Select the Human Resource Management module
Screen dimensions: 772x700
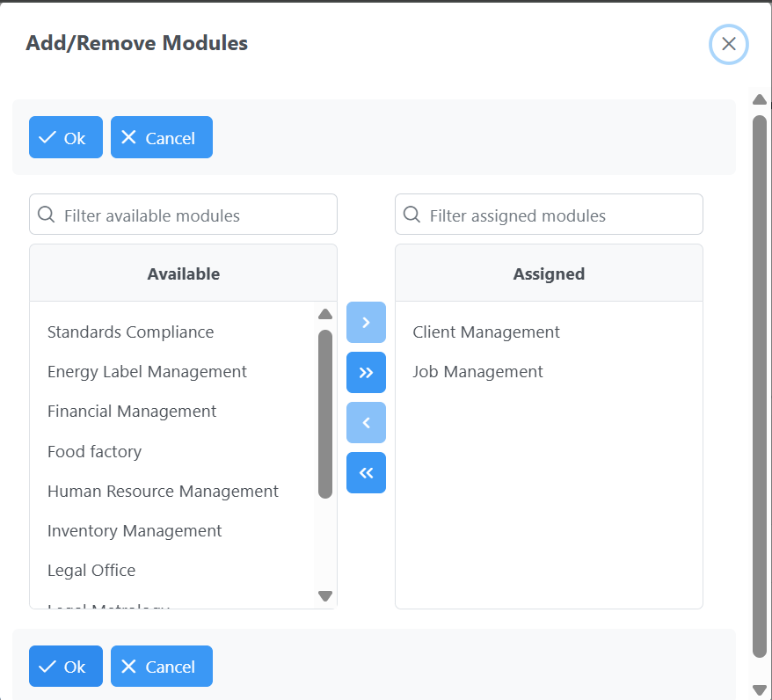pos(163,491)
